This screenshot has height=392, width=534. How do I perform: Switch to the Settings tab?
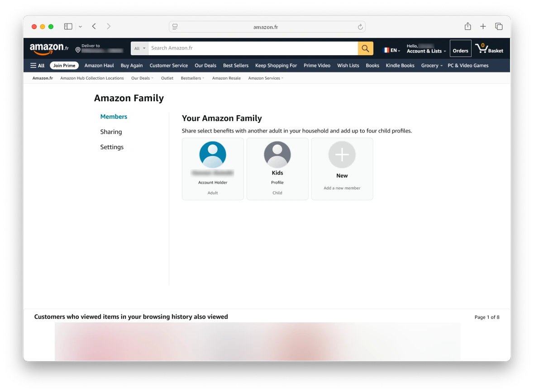pyautogui.click(x=112, y=147)
